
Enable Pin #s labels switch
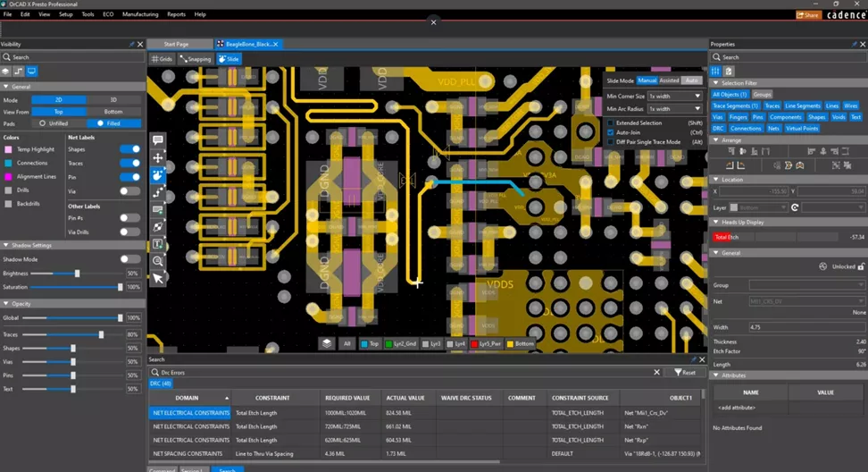(x=130, y=218)
